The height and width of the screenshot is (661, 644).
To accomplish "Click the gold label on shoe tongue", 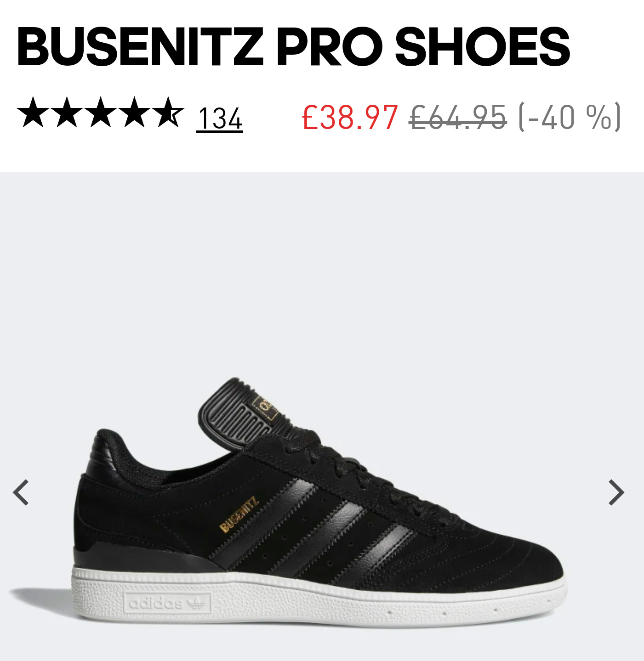I will point(266,407).
